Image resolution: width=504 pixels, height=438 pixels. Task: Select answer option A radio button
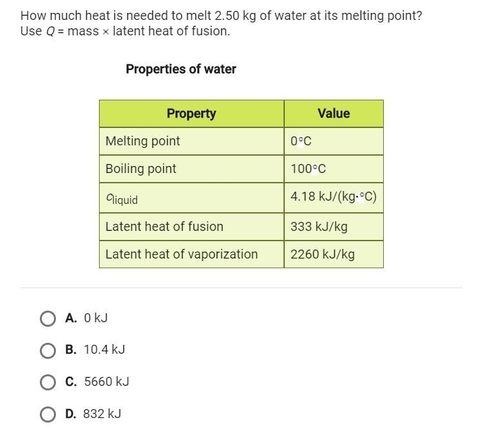point(48,319)
